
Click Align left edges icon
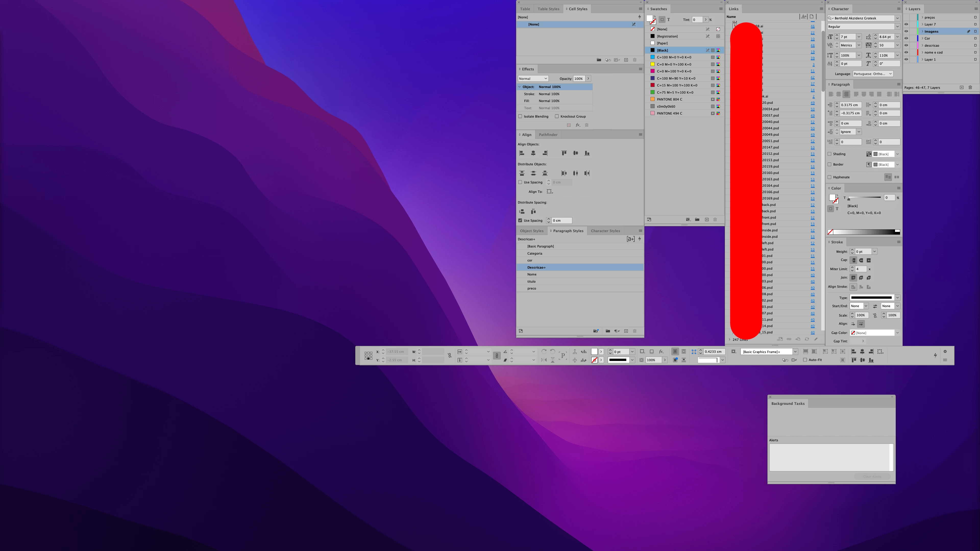click(522, 153)
